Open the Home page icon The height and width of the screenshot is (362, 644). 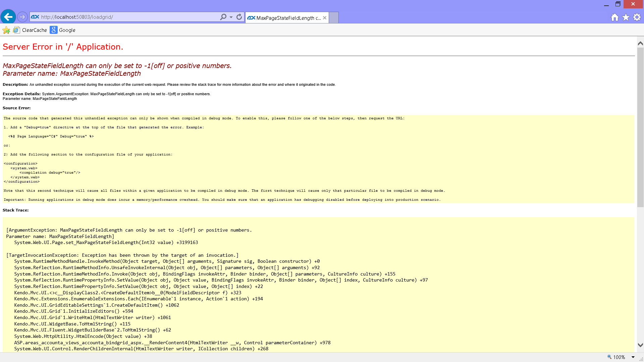pyautogui.click(x=614, y=17)
